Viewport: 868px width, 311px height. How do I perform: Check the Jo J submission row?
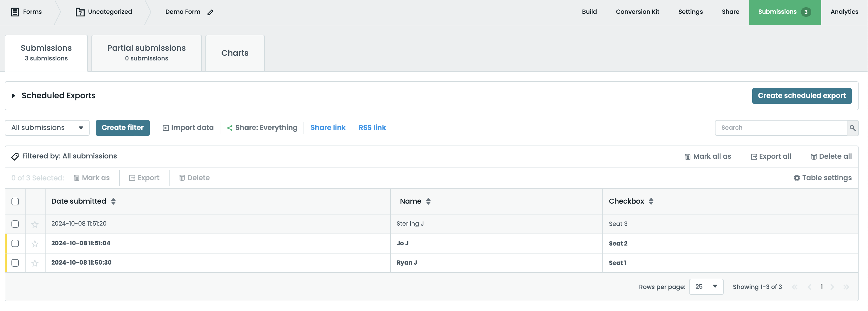[x=15, y=243]
